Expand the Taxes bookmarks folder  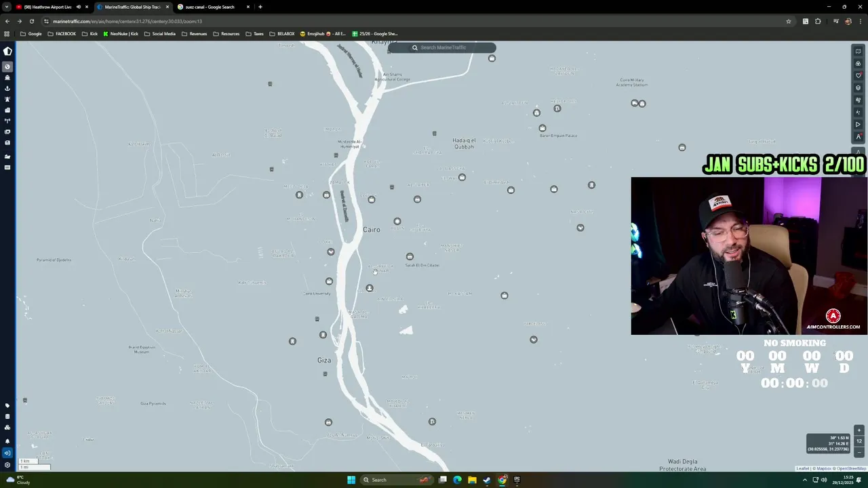[254, 34]
